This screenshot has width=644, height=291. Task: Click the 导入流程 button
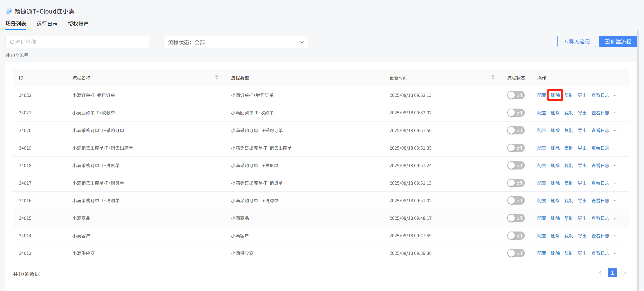coord(576,42)
